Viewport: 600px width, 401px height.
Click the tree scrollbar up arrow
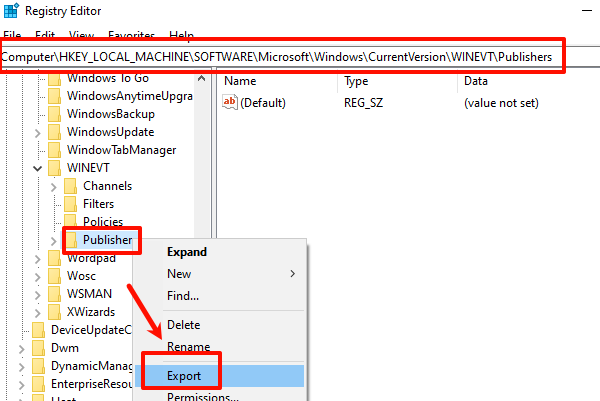point(202,78)
